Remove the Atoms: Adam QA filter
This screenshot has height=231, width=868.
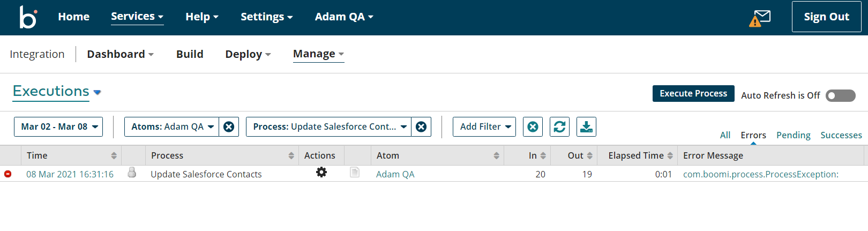[x=229, y=127]
